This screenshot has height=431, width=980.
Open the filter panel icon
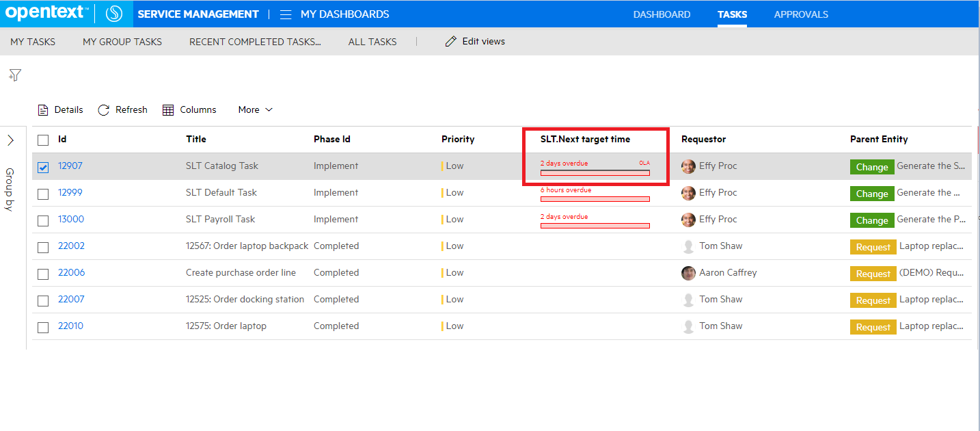[14, 75]
